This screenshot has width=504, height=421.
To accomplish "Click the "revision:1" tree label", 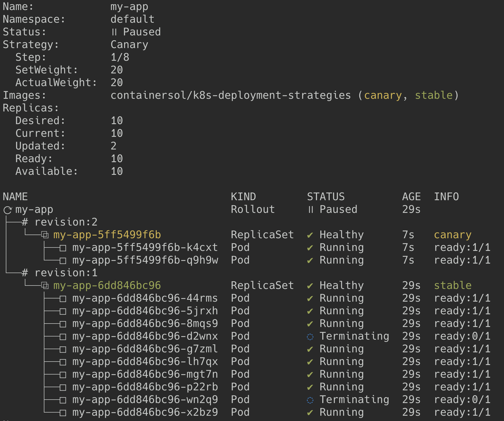I will [x=66, y=273].
